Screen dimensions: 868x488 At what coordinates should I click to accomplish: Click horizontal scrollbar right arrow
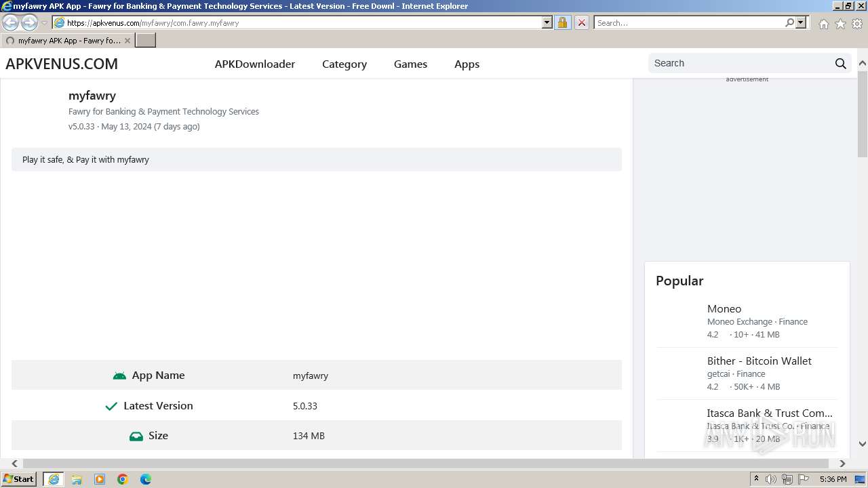(842, 464)
